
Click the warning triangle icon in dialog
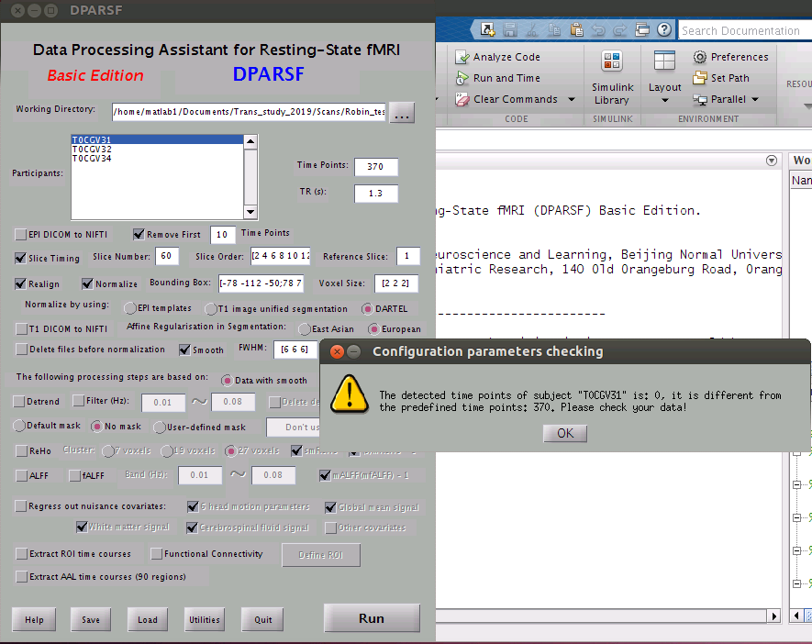coord(350,394)
